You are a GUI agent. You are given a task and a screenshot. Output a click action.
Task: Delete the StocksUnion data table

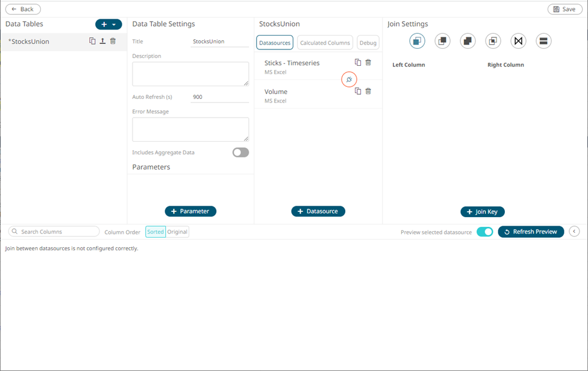coord(113,41)
